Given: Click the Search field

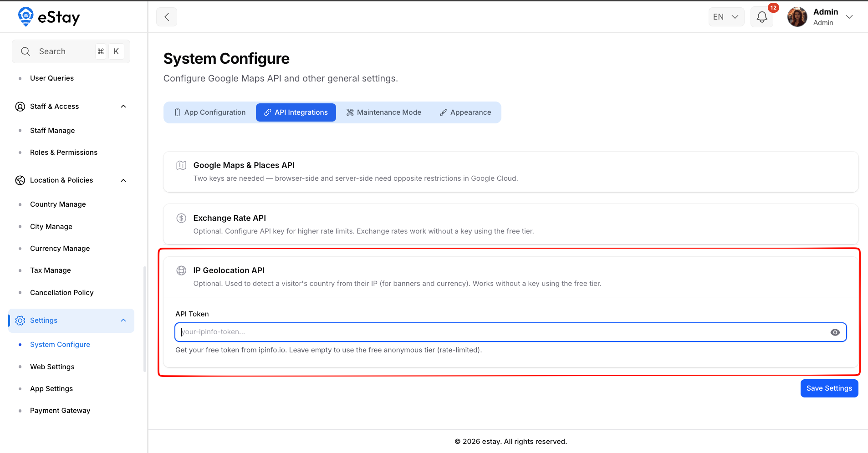Looking at the screenshot, I should point(71,51).
